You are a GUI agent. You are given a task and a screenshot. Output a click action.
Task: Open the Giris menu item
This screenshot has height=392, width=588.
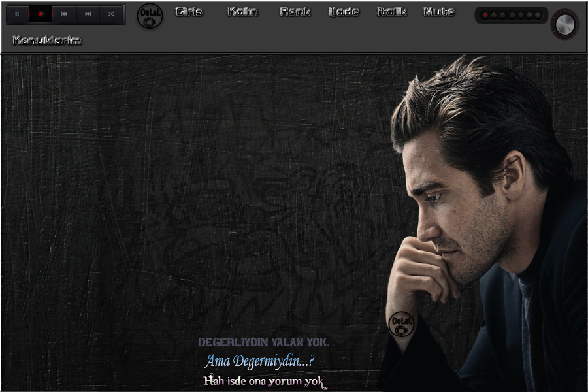(x=189, y=12)
